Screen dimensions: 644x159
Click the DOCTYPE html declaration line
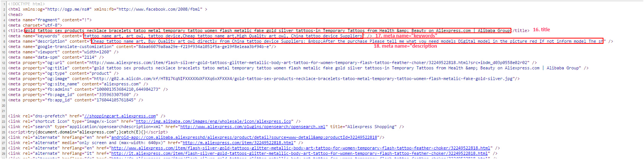26,4
